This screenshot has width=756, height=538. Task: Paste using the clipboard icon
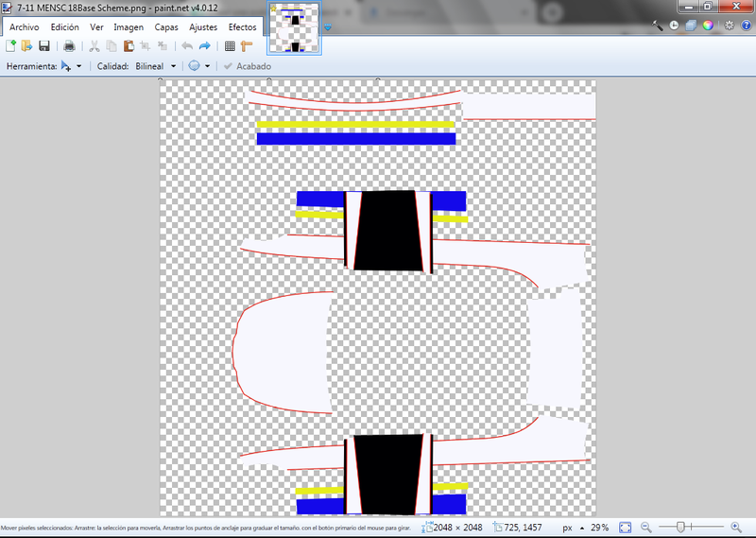coord(129,45)
